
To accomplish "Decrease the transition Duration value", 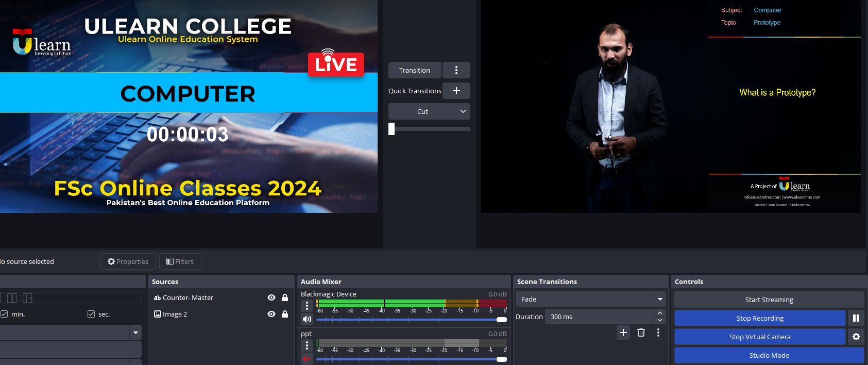I will pyautogui.click(x=660, y=320).
